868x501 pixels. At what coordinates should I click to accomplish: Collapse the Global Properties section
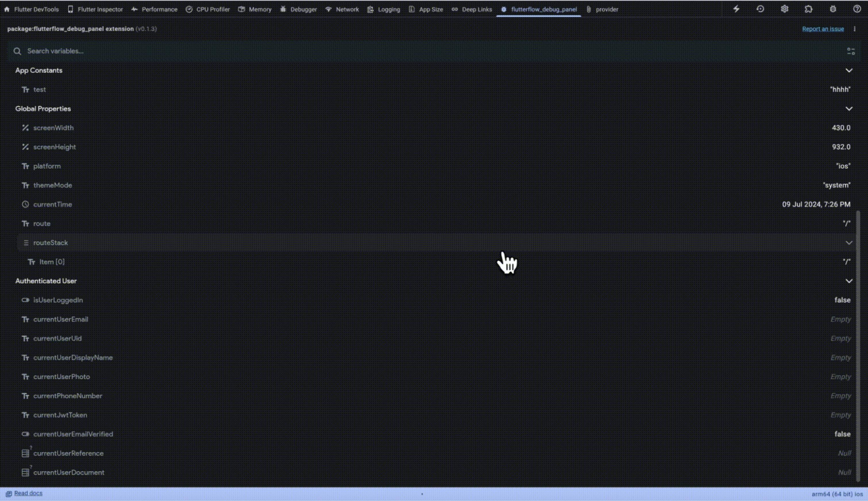pos(849,109)
